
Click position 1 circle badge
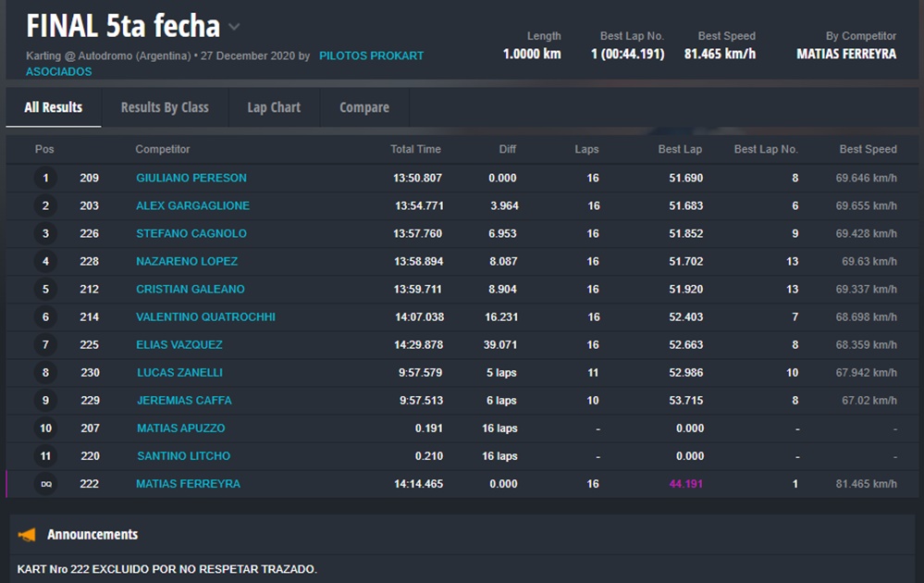pos(45,178)
